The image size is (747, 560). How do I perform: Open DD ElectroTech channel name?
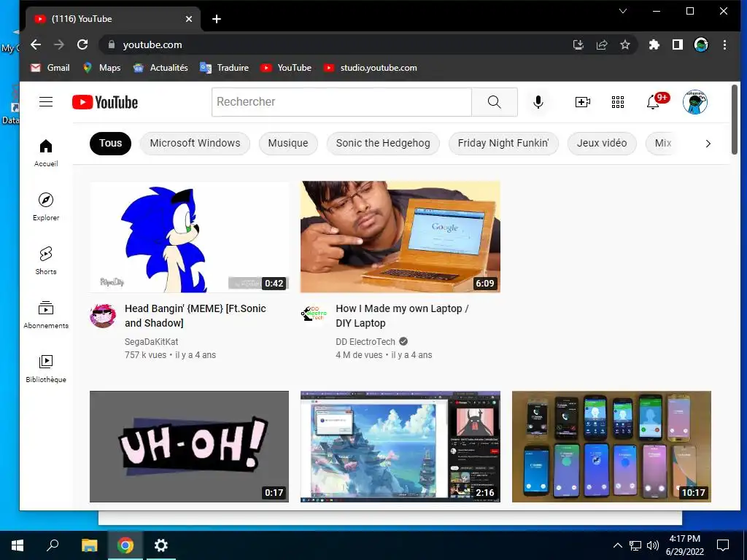(x=365, y=342)
